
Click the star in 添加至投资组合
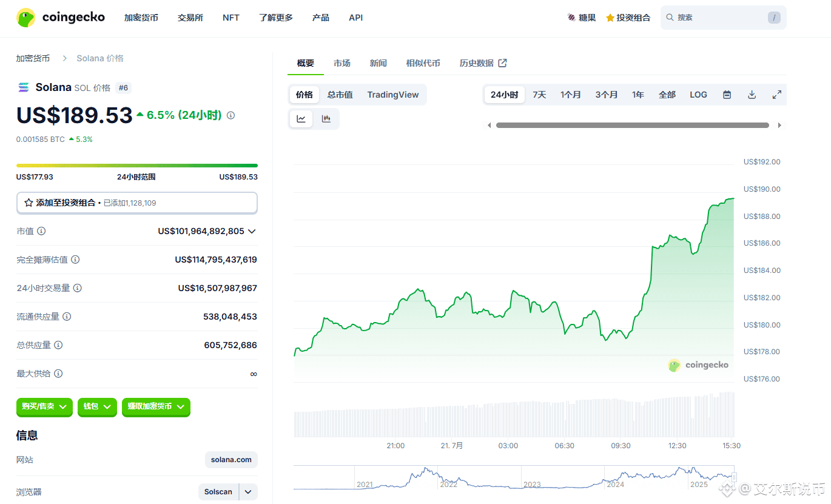(x=29, y=203)
